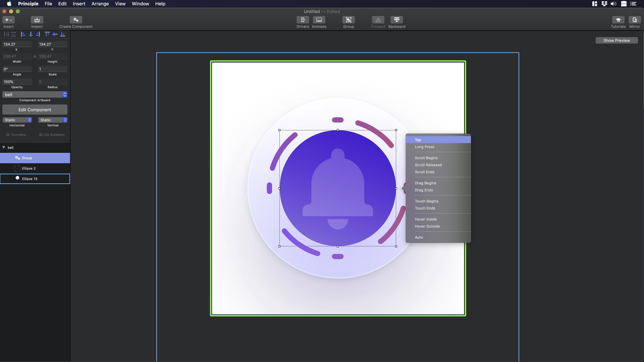
Task: Open the Arrange menu
Action: [100, 4]
